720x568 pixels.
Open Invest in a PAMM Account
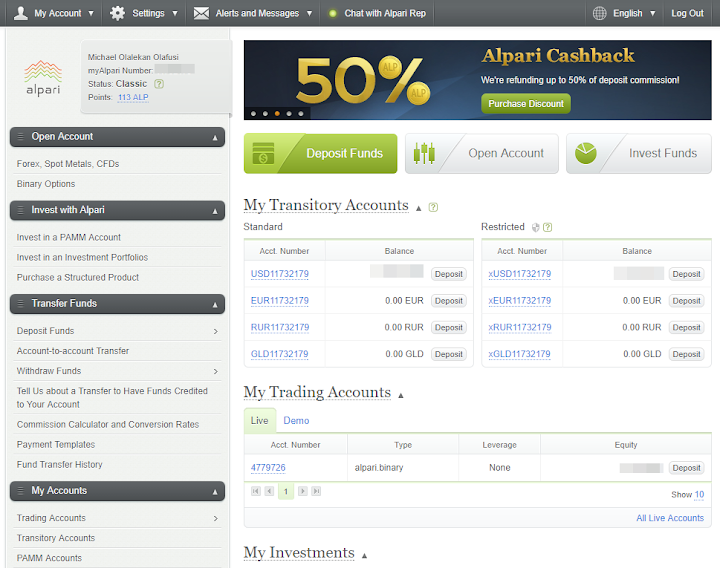click(x=69, y=237)
